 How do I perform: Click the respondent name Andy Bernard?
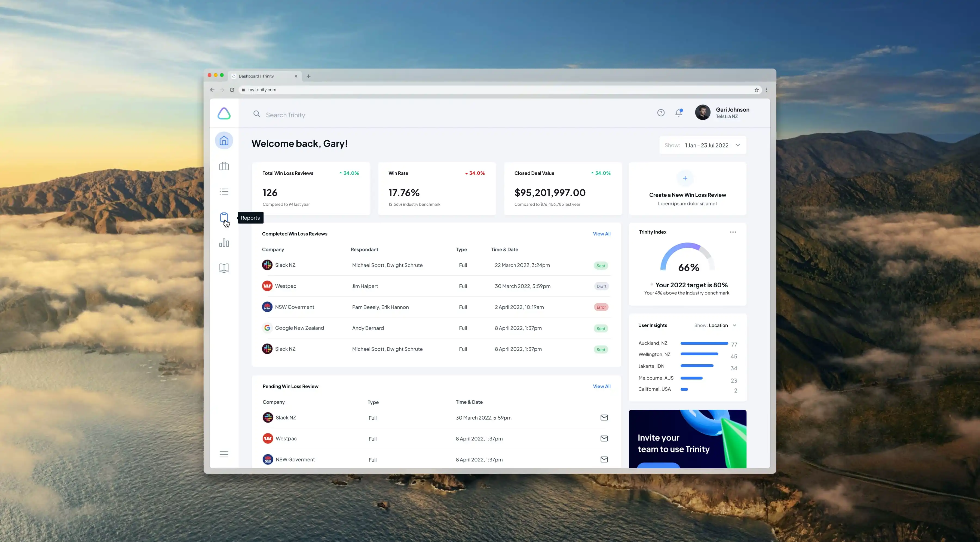[x=367, y=328]
